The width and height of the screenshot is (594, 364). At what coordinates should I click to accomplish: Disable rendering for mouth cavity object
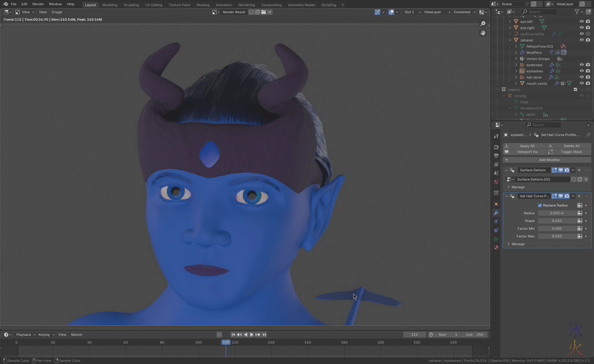coord(588,83)
